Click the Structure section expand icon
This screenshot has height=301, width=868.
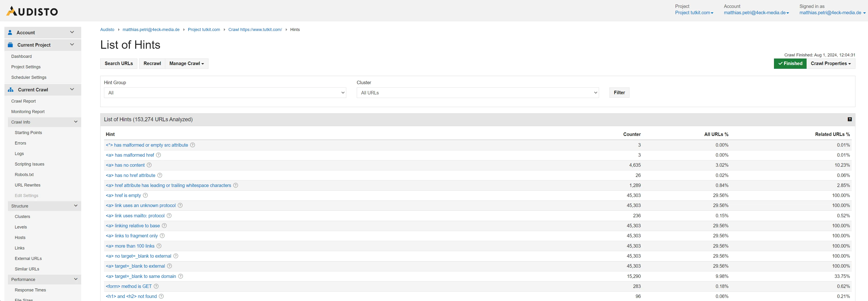tap(75, 206)
